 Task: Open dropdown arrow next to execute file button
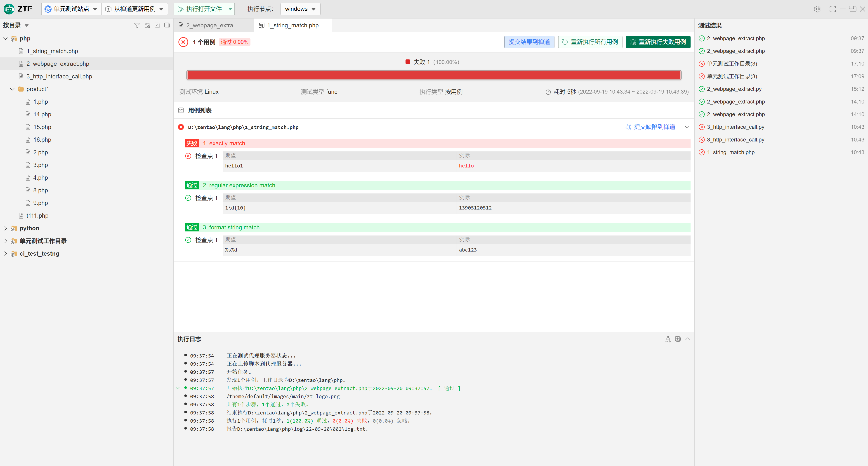(x=231, y=9)
